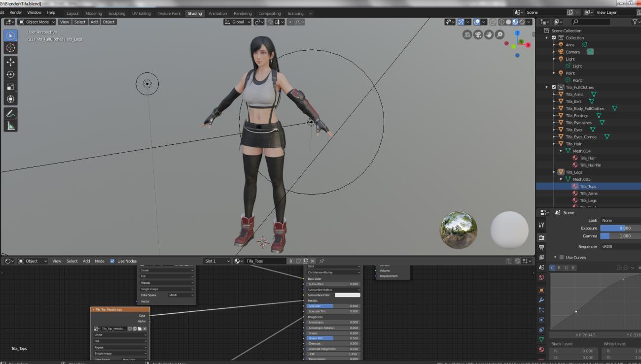The image size is (641, 364).
Task: Switch to the Animation workspace tab
Action: (217, 13)
